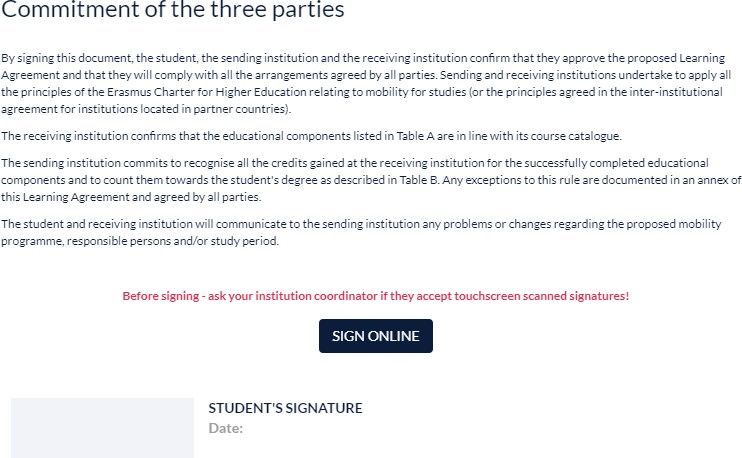Click the paragraph starting 'The student and receiving institution'
Viewport: 742px width, 458px height.
(361, 232)
